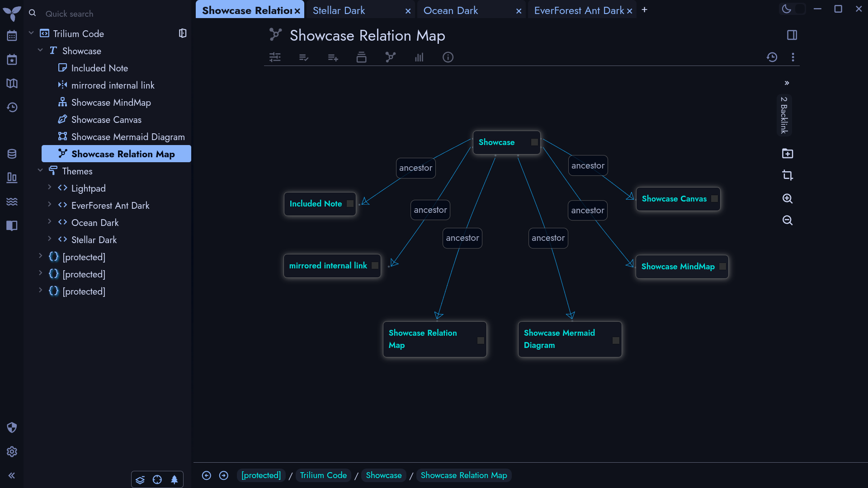This screenshot has height=488, width=868.
Task: Expand the Lightpad tree node
Action: pyautogui.click(x=49, y=187)
